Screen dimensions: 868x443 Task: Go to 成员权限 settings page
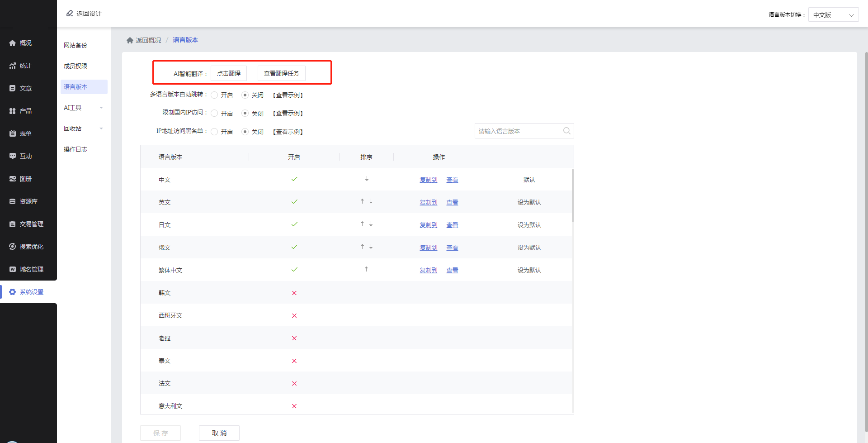pos(75,66)
